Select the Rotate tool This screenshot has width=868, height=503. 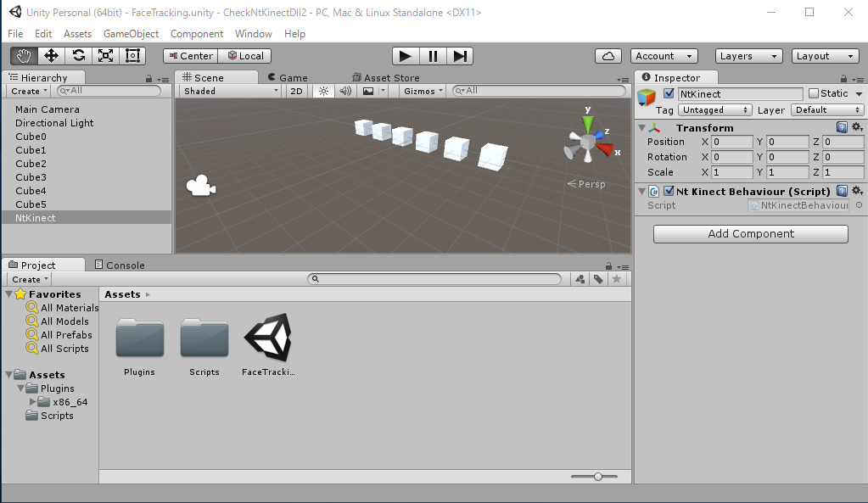pos(78,56)
